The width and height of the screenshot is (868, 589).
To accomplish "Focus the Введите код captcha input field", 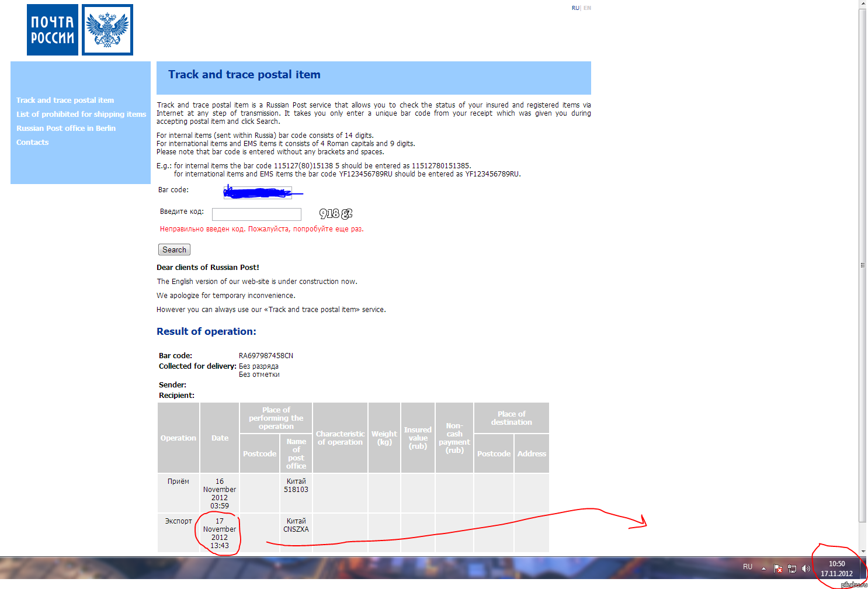I will [x=256, y=214].
